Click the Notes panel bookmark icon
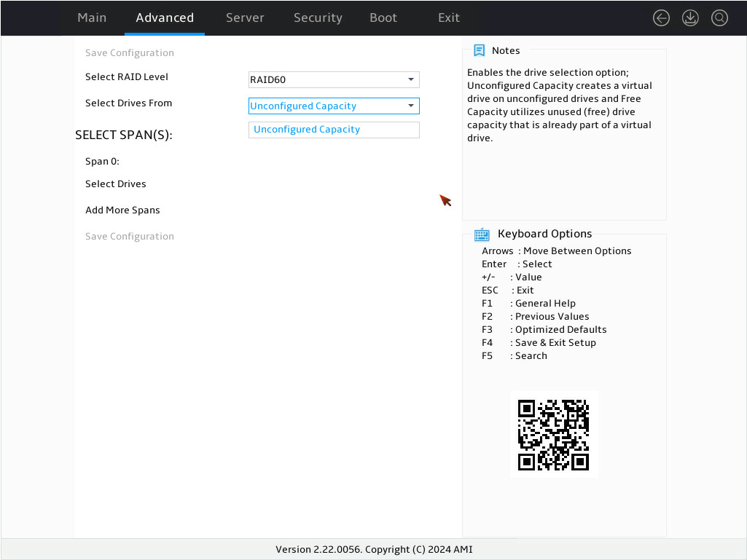Viewport: 747px width, 560px height. (479, 50)
